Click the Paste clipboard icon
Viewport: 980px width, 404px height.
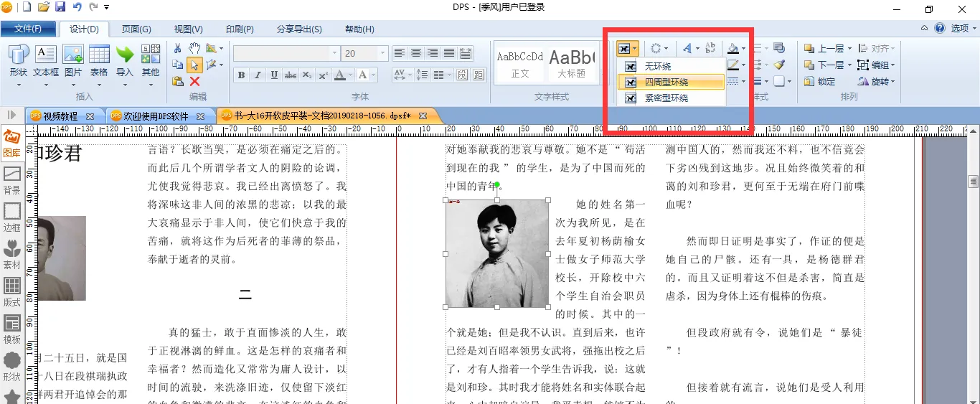click(177, 82)
